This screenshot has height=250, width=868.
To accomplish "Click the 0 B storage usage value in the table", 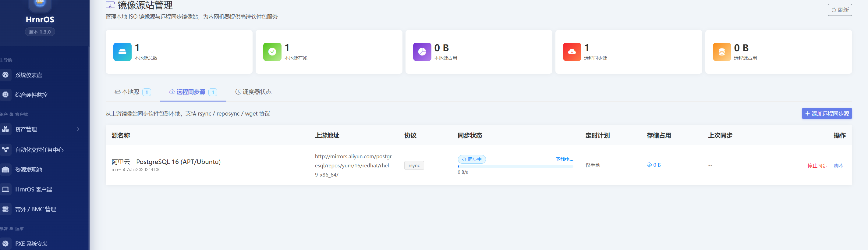I will click(x=654, y=165).
